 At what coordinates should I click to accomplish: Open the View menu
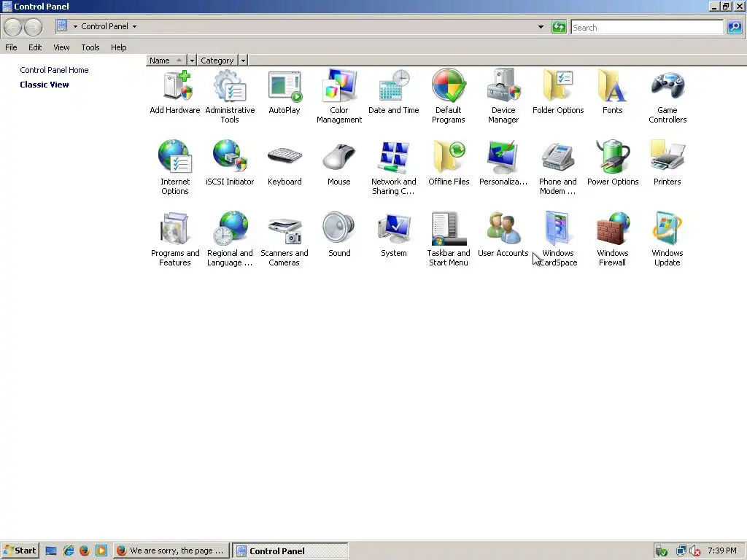[61, 47]
